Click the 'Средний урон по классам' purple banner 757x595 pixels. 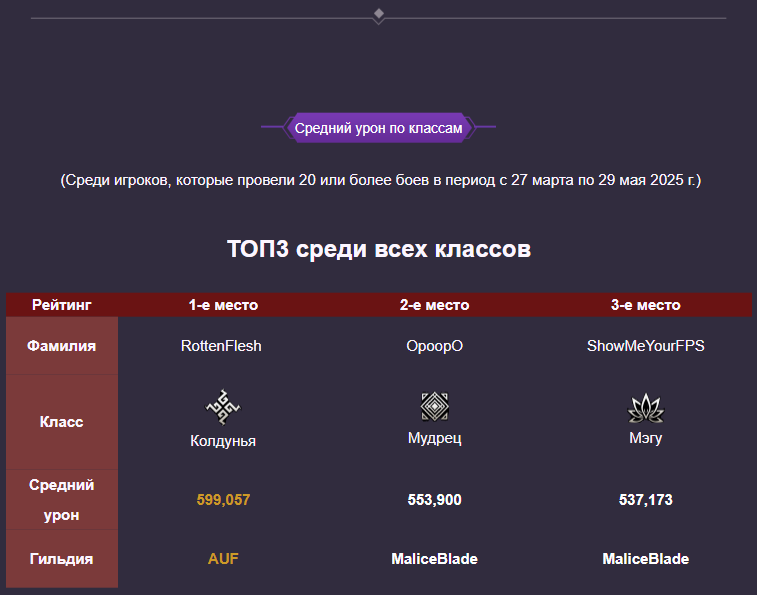click(x=378, y=128)
